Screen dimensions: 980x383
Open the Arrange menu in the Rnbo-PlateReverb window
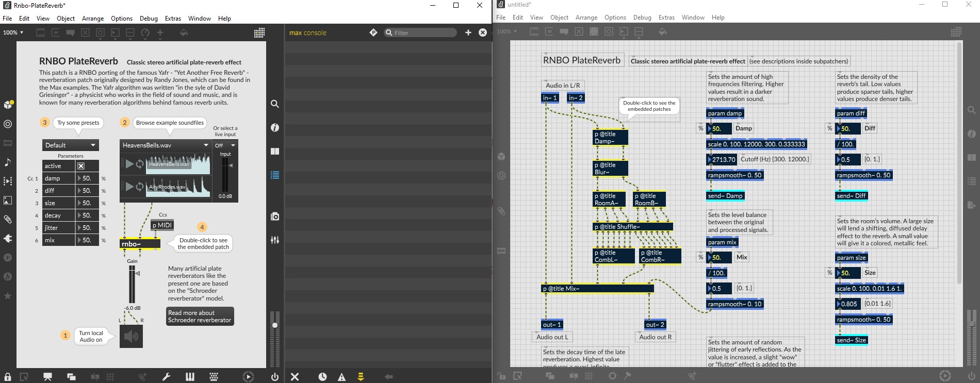point(93,19)
